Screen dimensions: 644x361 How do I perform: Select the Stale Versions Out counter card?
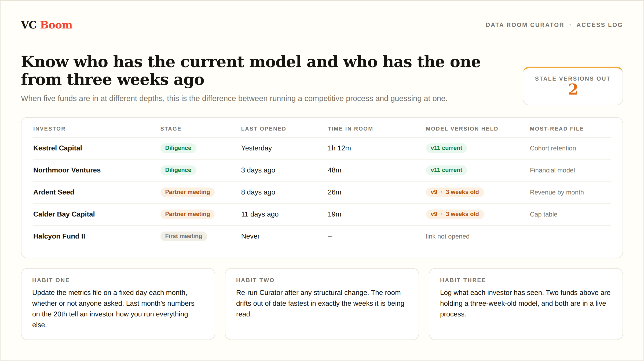[x=573, y=86]
